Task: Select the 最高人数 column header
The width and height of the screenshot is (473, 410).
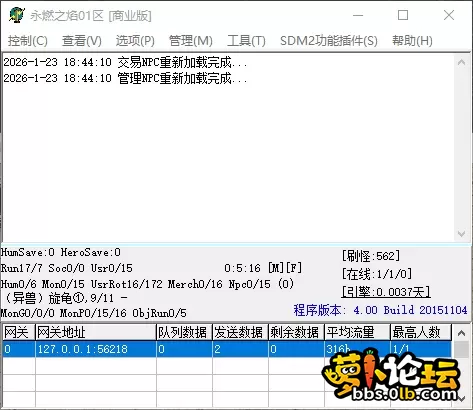Action: [x=421, y=332]
